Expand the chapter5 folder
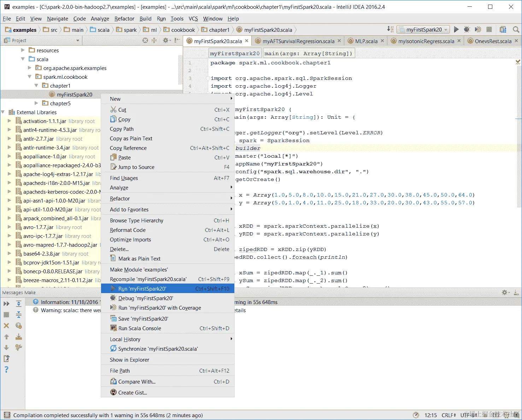The width and height of the screenshot is (522, 420). click(36, 103)
